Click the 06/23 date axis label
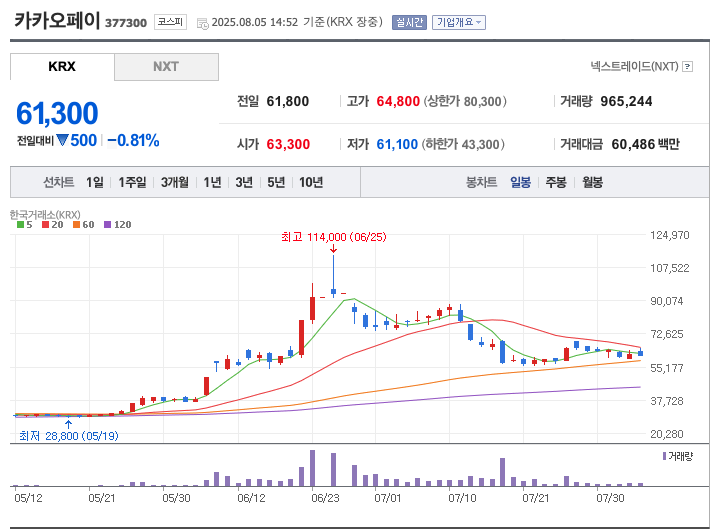This screenshot has height=529, width=710. 325,498
